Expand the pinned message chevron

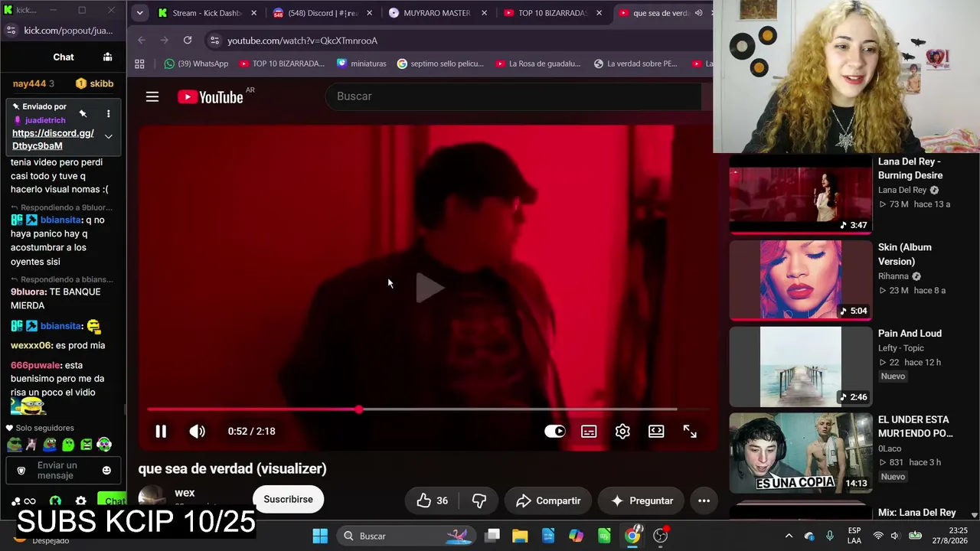click(108, 136)
